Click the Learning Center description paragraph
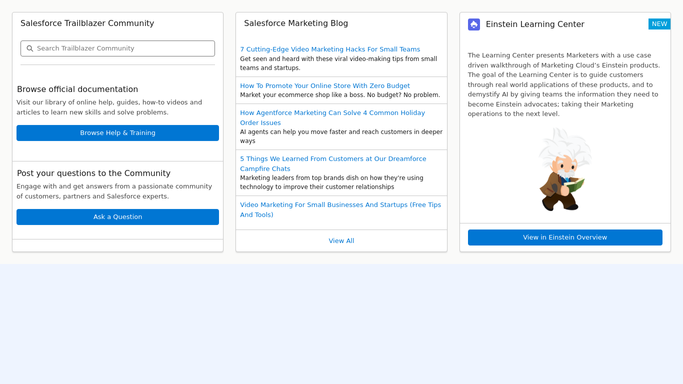 click(564, 84)
